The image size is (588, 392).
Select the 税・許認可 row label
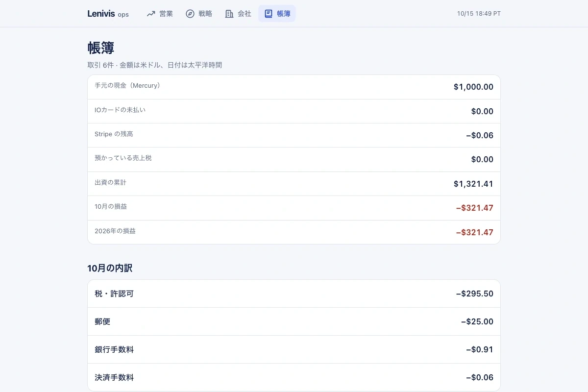click(114, 294)
